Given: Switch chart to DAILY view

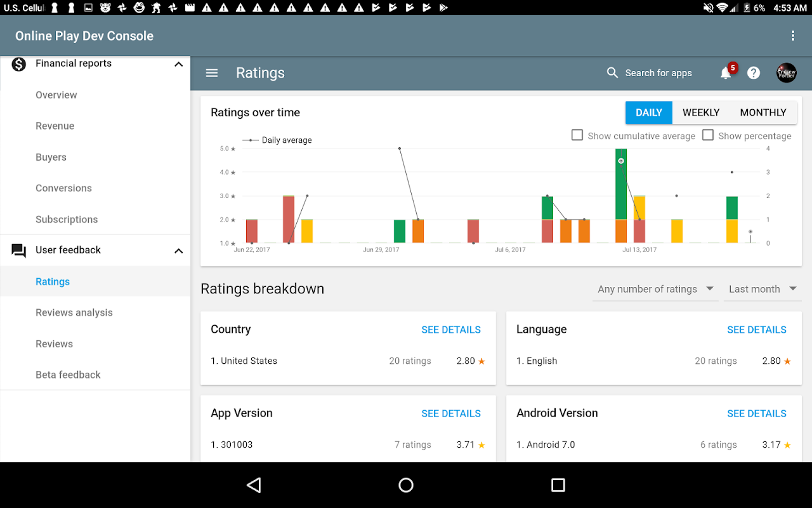Looking at the screenshot, I should [x=649, y=112].
